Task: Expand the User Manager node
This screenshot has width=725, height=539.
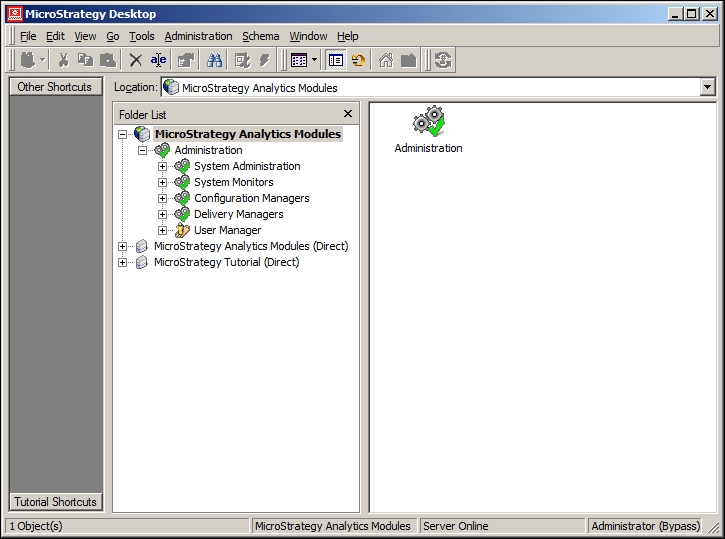Action: (x=162, y=230)
